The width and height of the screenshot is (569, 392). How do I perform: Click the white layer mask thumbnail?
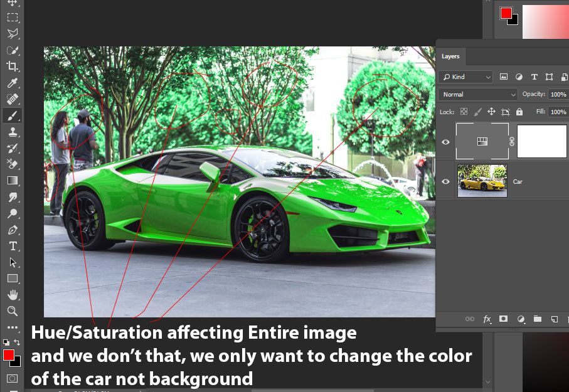(x=541, y=141)
